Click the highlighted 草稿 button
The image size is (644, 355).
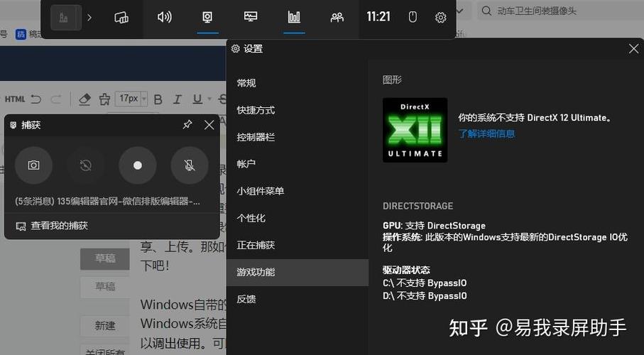(105, 258)
